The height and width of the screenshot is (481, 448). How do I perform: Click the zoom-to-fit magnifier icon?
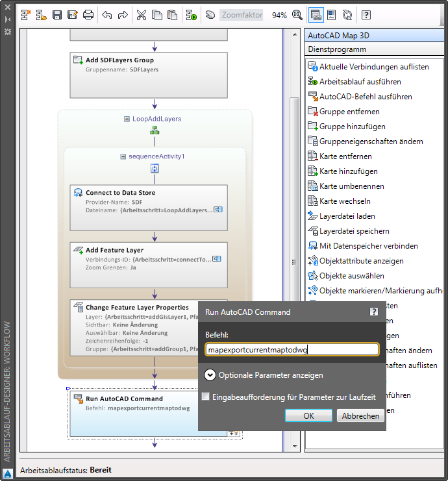coord(297,15)
